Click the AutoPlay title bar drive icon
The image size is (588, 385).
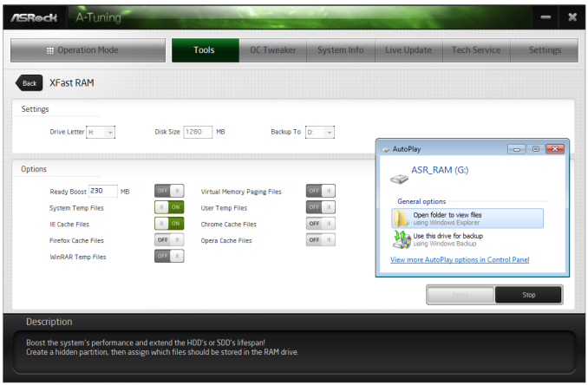click(x=386, y=149)
